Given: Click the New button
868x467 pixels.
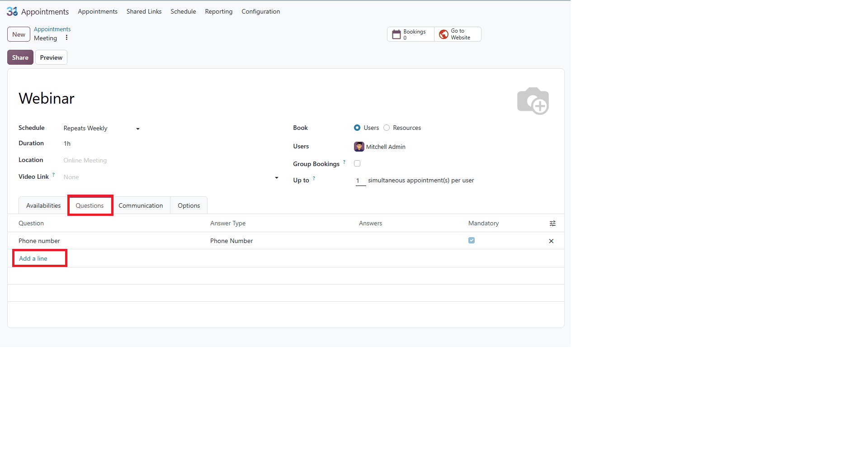Looking at the screenshot, I should point(19,34).
